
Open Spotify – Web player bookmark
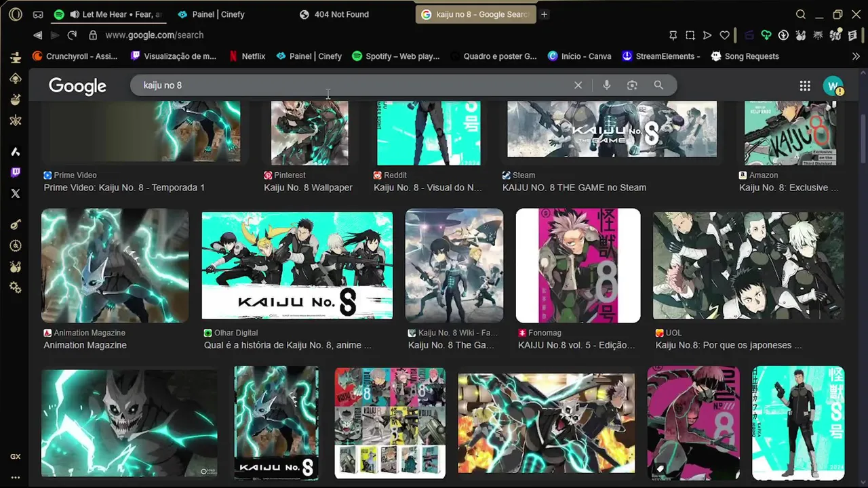pos(396,56)
